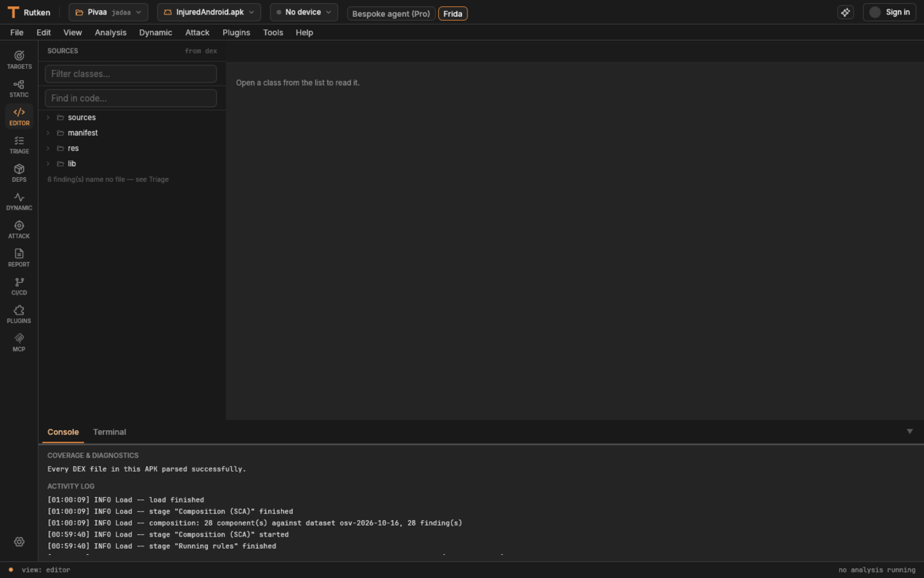The width and height of the screenshot is (924, 578).
Task: Open the Triage sidebar panel
Action: click(19, 144)
